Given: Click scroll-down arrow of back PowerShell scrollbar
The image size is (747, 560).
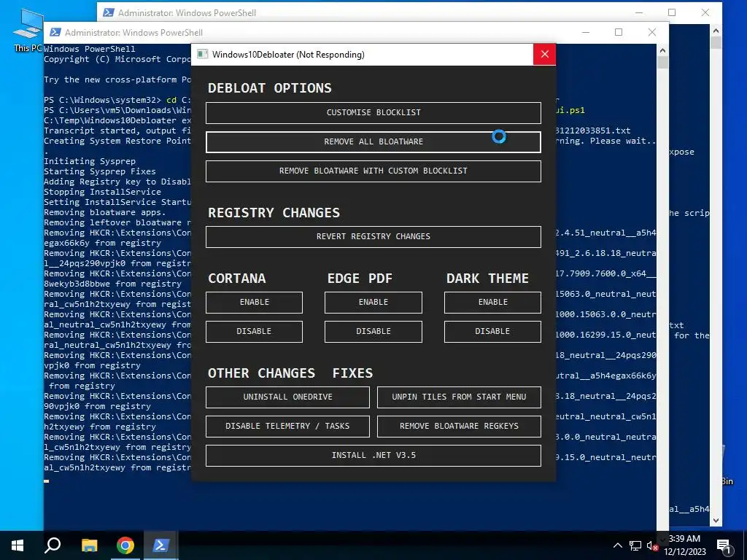Looking at the screenshot, I should coord(716,521).
